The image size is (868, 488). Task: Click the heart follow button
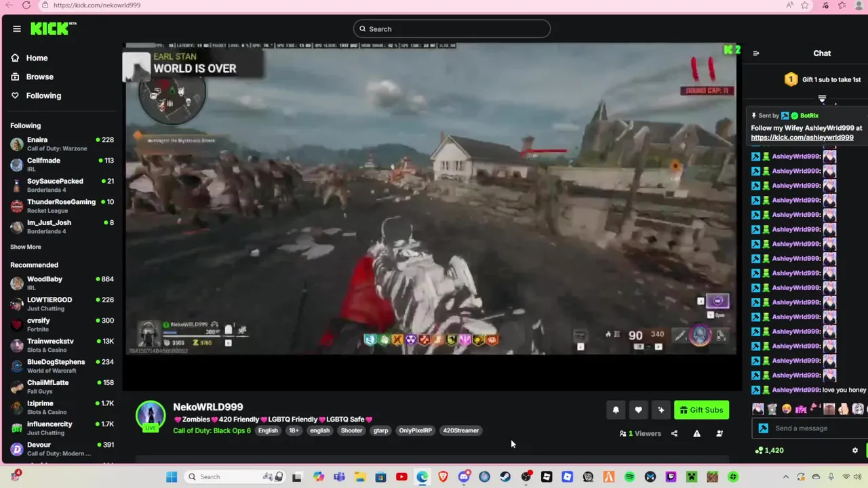(638, 409)
